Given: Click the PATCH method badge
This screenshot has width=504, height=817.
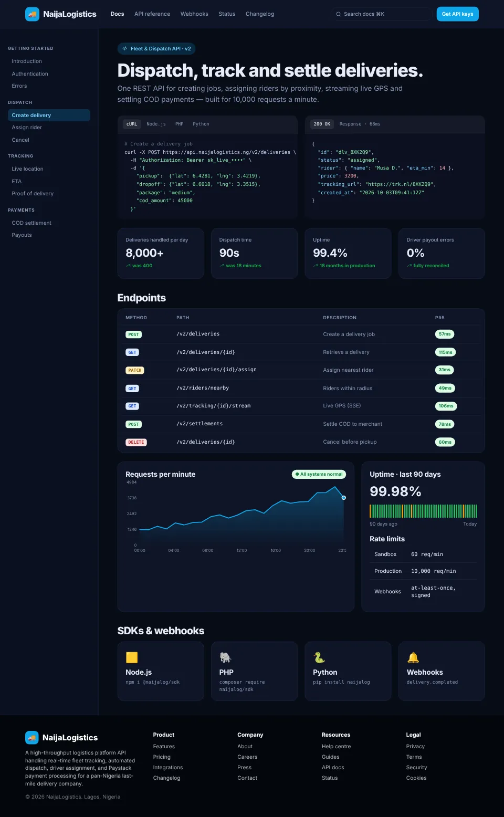Looking at the screenshot, I should coord(135,370).
